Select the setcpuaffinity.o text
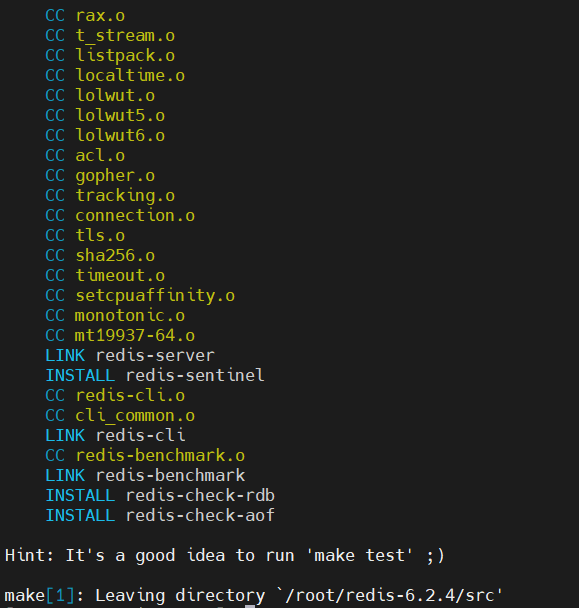The width and height of the screenshot is (579, 608). (x=155, y=296)
